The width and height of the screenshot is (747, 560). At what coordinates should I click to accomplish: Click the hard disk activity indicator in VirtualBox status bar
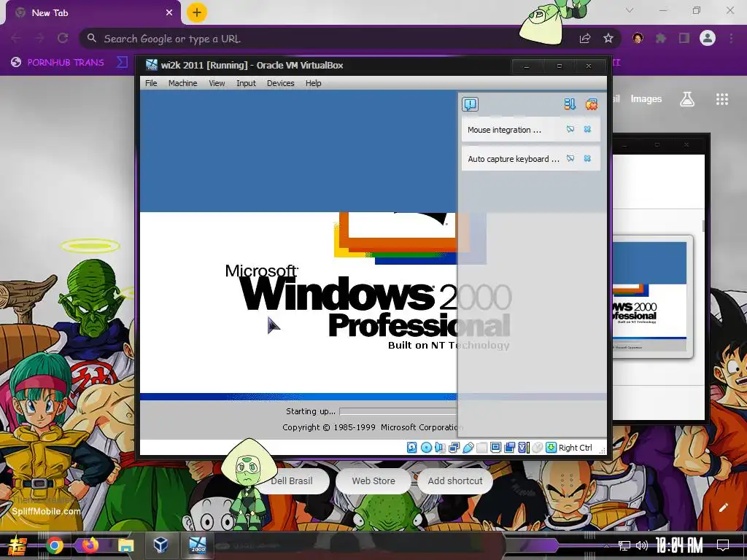[412, 448]
